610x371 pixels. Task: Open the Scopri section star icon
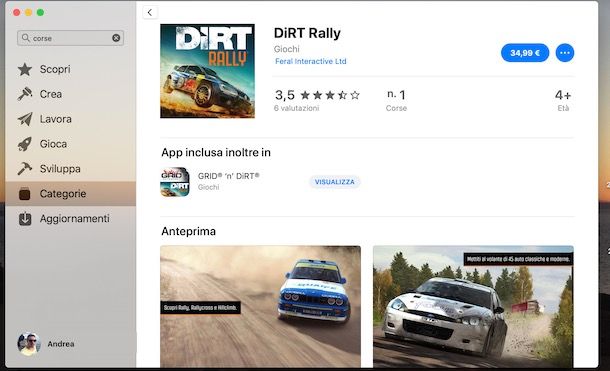(25, 70)
